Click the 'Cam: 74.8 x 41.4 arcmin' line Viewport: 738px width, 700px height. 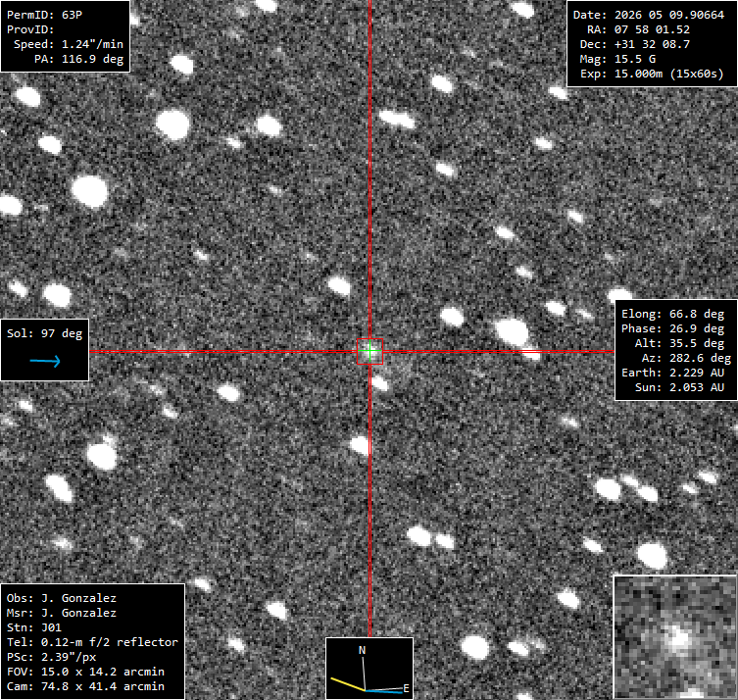(x=85, y=686)
